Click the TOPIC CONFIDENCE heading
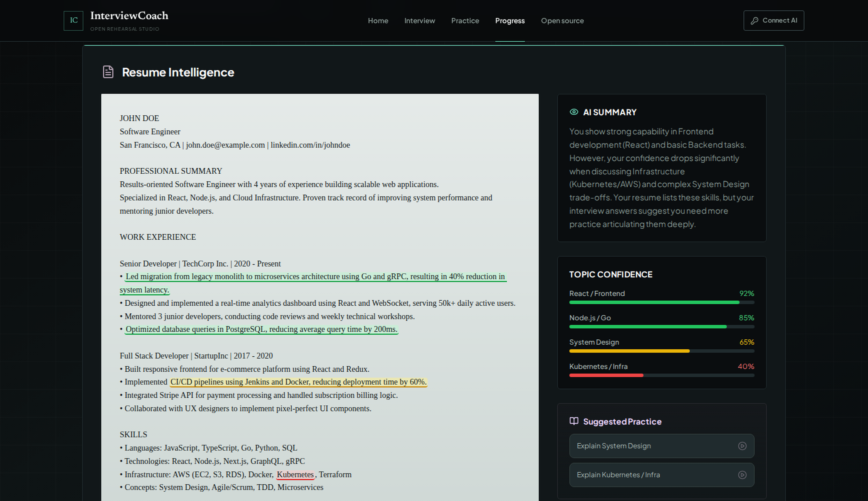This screenshot has width=868, height=501. (611, 274)
